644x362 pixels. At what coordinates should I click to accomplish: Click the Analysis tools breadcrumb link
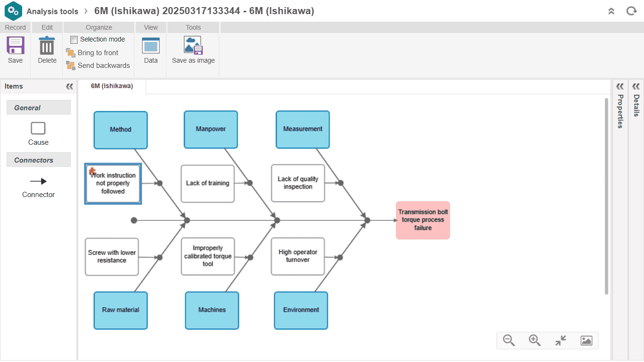pos(52,11)
